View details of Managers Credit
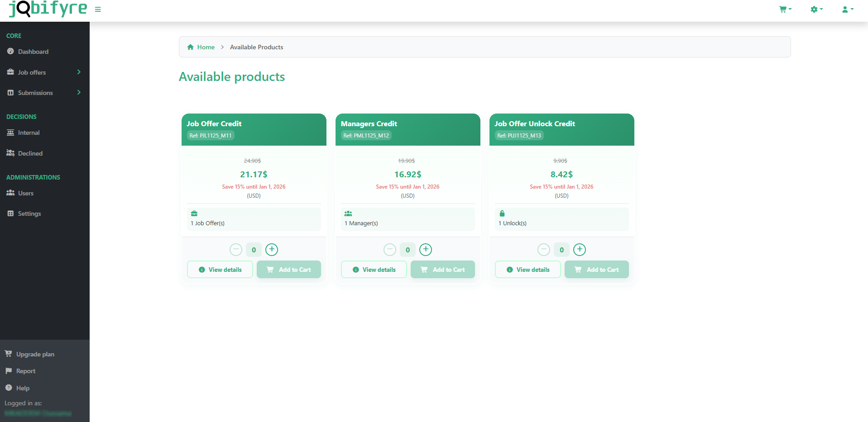Screen dimensions: 868x422 (374, 269)
